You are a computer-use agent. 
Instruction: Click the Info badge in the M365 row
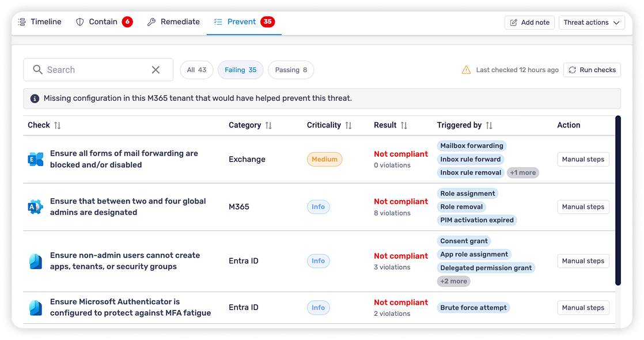(x=319, y=207)
